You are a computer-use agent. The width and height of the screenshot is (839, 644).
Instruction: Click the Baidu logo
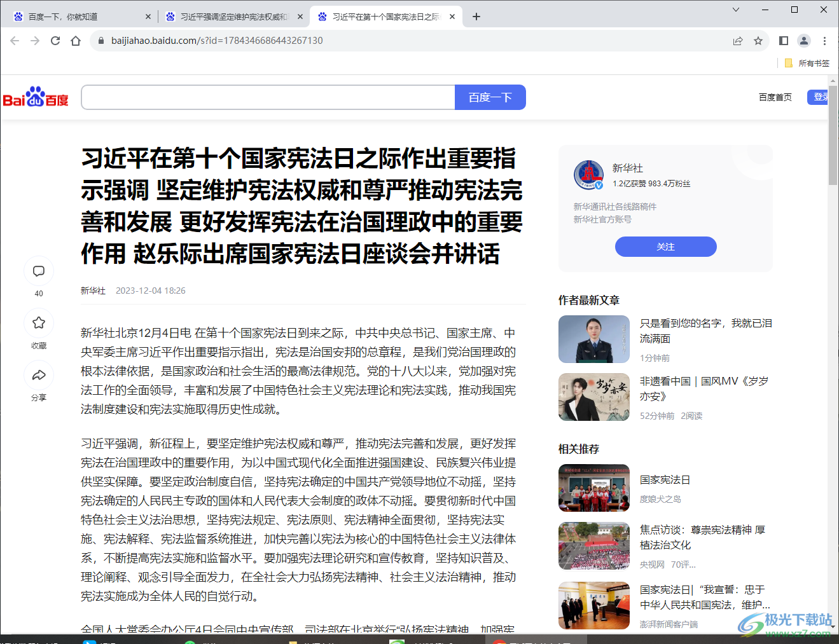point(36,97)
